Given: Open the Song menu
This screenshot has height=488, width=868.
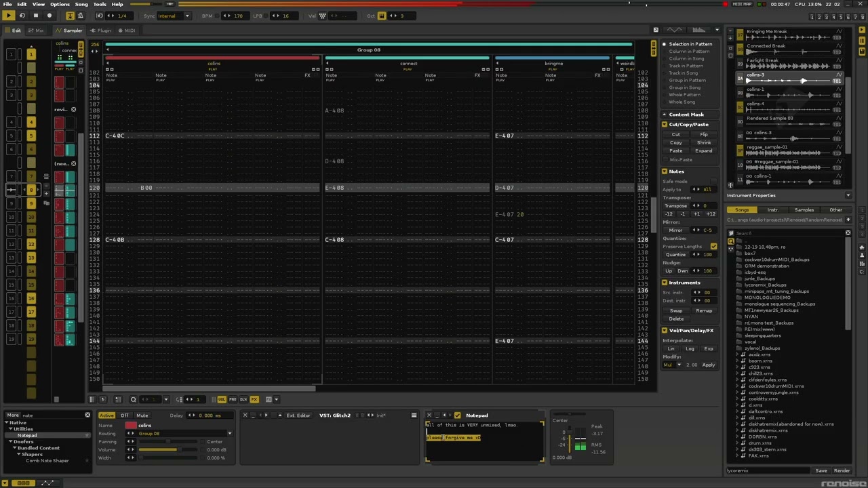Looking at the screenshot, I should (x=81, y=4).
